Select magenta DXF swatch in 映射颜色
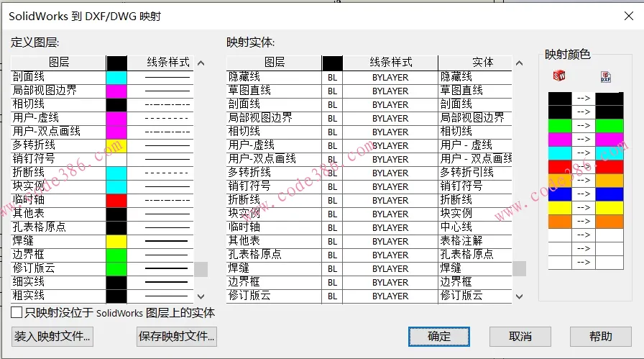This screenshot has height=359, width=644. tap(609, 139)
